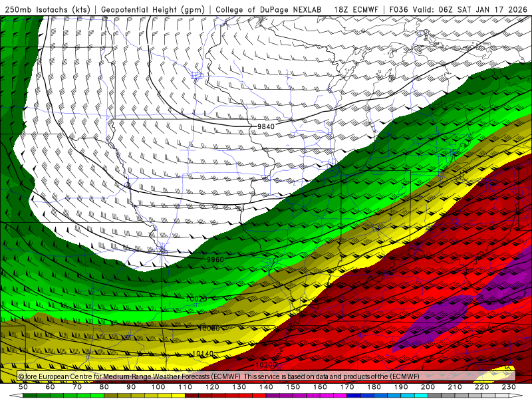Click the yellow color bar segment below 100
The width and height of the screenshot is (532, 399).
165,396
